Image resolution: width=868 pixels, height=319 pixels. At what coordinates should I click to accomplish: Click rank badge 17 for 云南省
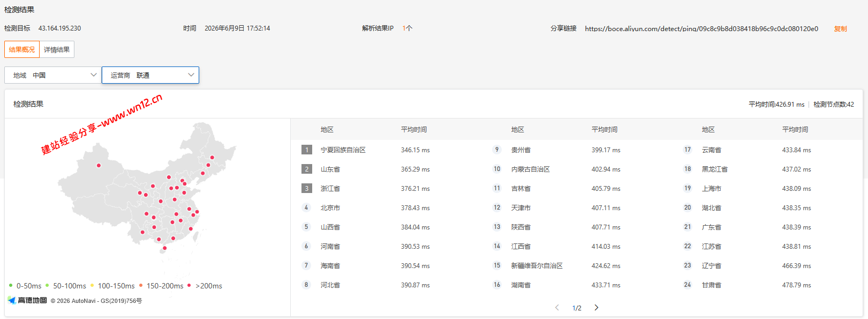pos(688,150)
